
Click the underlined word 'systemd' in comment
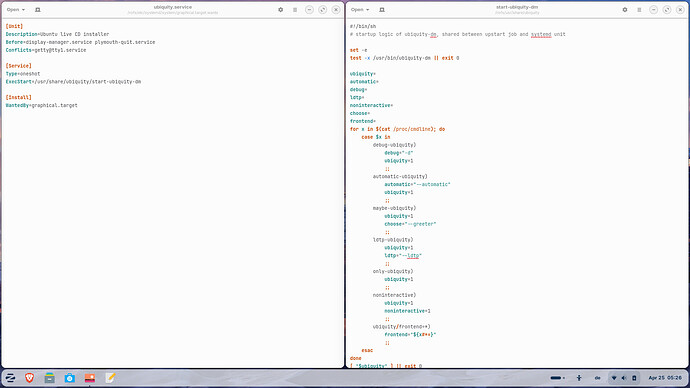pyautogui.click(x=541, y=34)
